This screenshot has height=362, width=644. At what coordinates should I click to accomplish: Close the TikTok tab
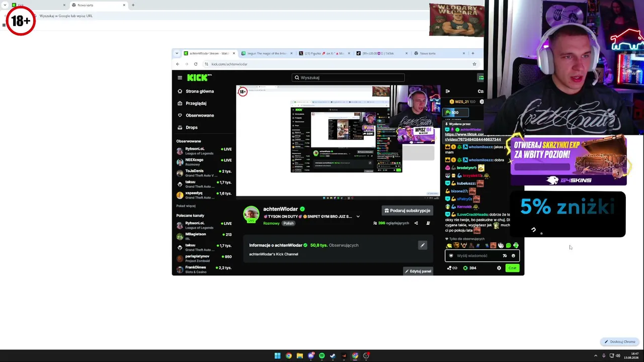406,53
